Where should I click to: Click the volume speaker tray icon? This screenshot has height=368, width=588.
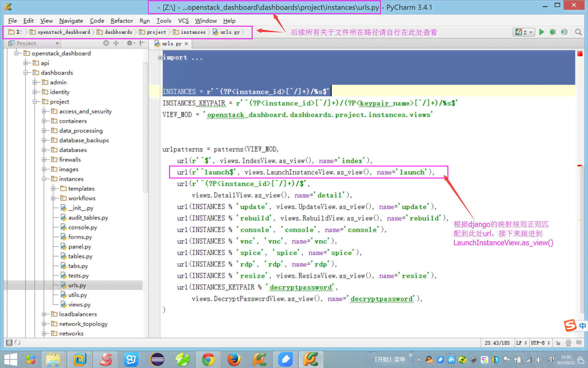click(539, 360)
